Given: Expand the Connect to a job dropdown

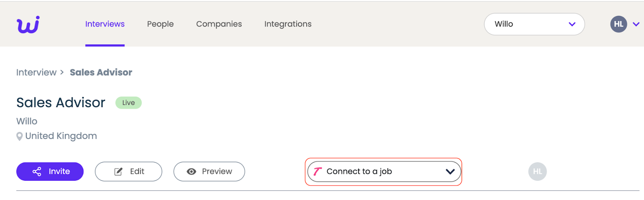Looking at the screenshot, I should pos(450,172).
